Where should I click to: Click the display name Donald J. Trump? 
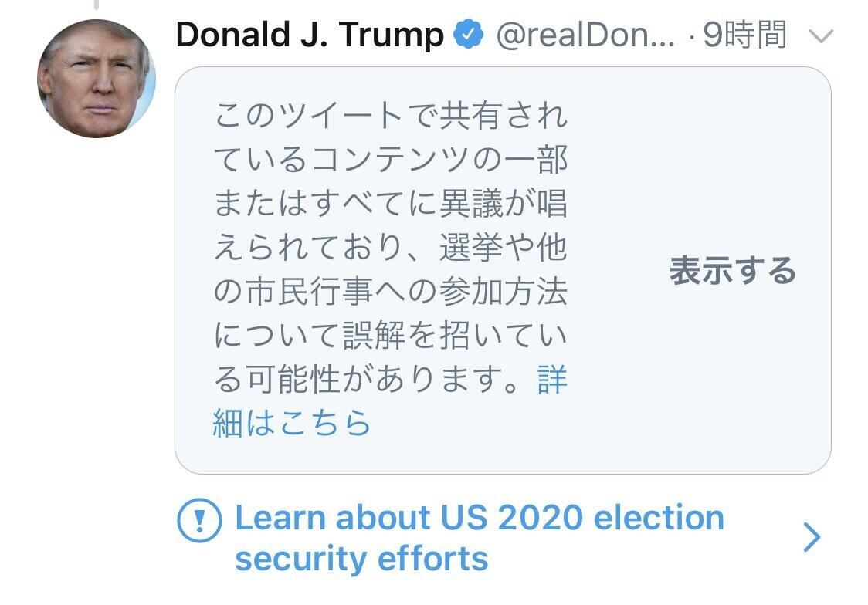(310, 35)
